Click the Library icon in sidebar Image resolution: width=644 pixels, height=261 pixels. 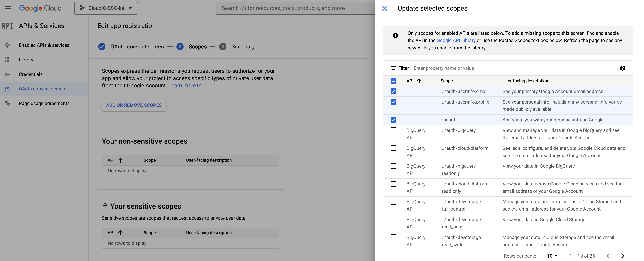pyautogui.click(x=7, y=60)
